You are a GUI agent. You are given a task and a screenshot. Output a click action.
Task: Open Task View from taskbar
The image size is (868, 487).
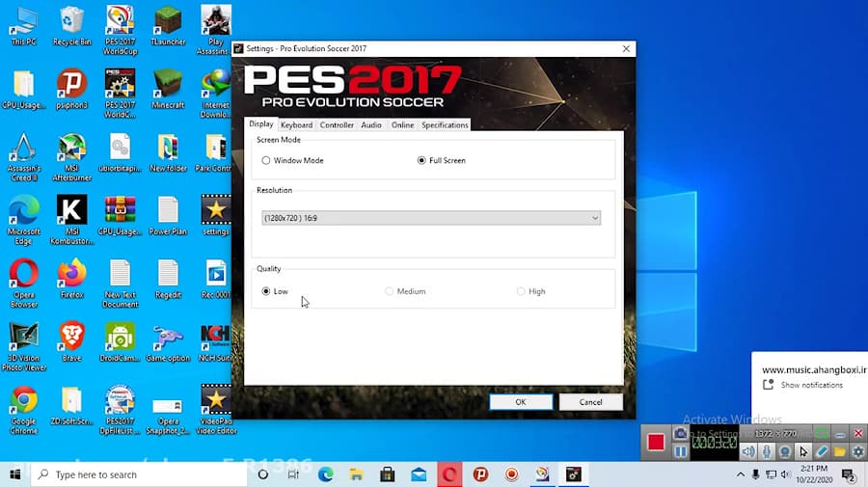pyautogui.click(x=293, y=474)
